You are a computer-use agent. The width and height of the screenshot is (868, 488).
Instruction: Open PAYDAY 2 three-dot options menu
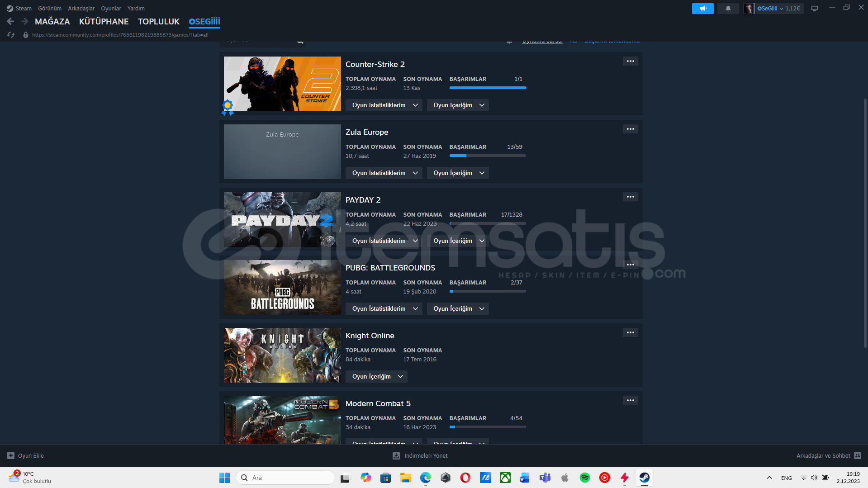(x=630, y=197)
